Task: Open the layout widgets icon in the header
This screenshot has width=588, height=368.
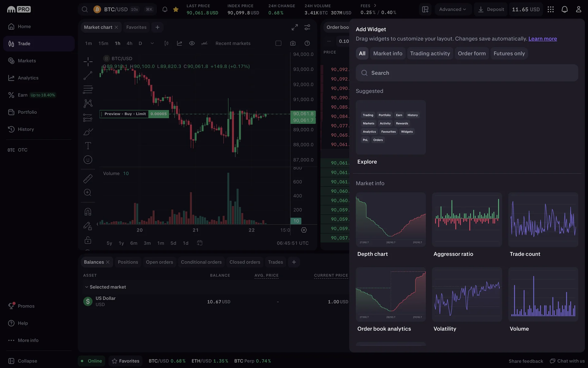Action: (425, 10)
